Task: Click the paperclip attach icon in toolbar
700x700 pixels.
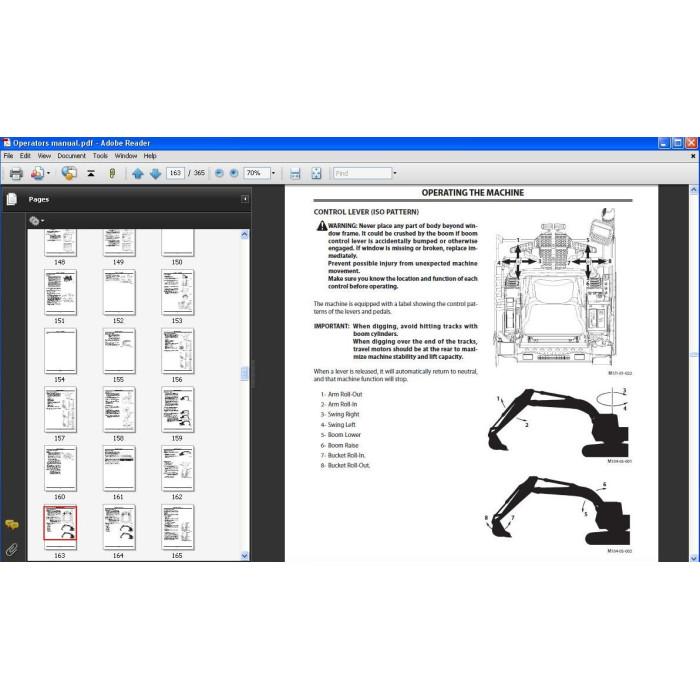Action: pyautogui.click(x=112, y=173)
